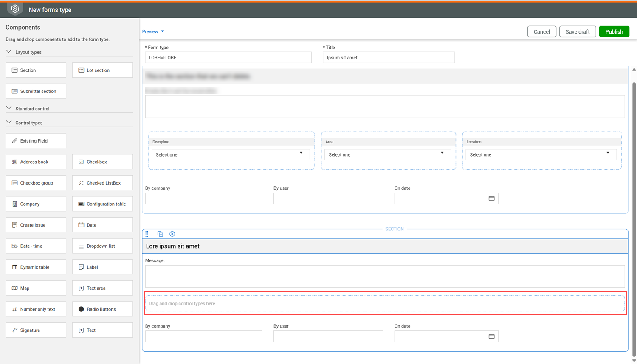Viewport: 637px width, 364px height.
Task: Click the vertical scrollbar of the form
Action: [x=634, y=212]
